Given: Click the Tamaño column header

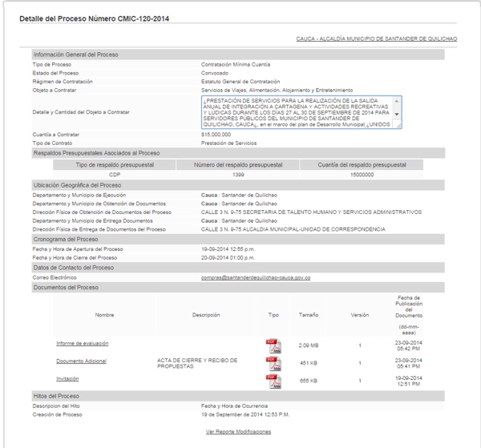Looking at the screenshot, I should point(309,315).
